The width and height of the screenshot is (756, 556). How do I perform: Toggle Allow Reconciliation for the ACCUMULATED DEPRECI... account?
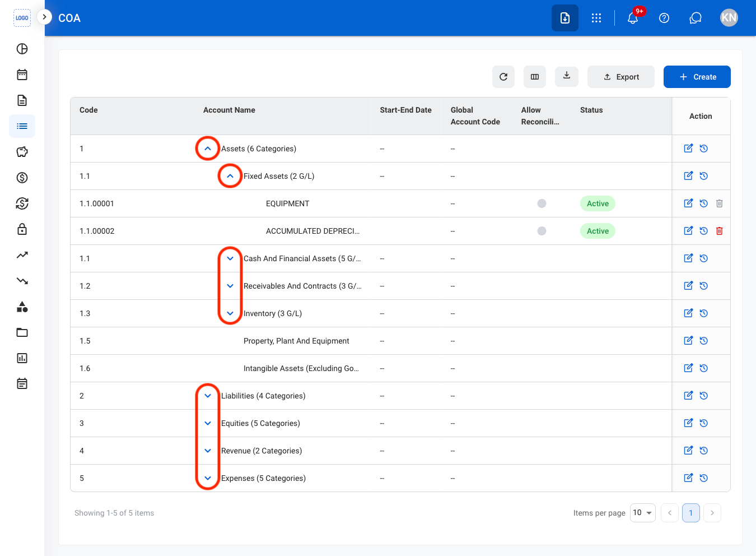pos(542,231)
